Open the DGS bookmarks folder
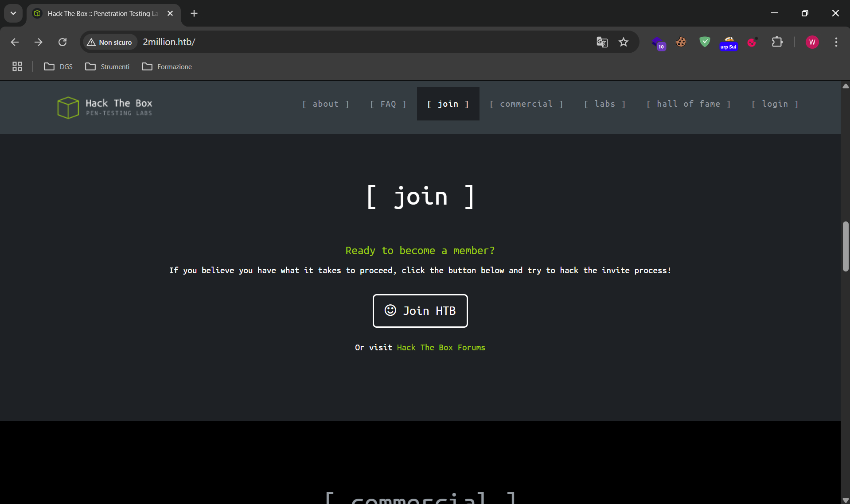The width and height of the screenshot is (850, 504). 58,66
